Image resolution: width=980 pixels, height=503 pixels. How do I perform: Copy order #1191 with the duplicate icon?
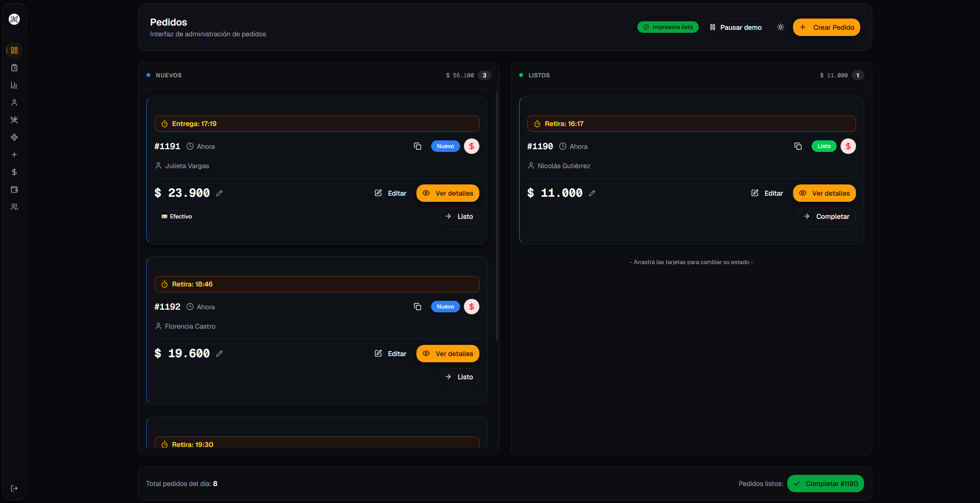click(x=418, y=146)
